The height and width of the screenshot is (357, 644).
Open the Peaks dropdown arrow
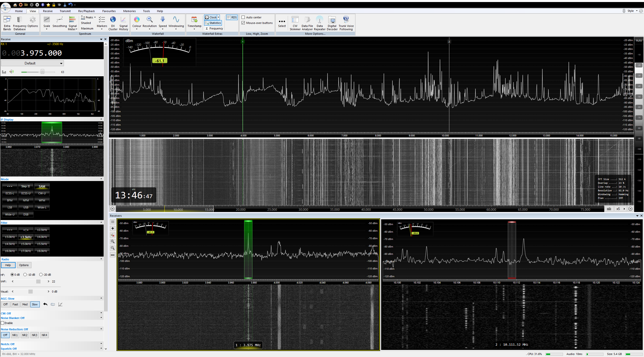(x=95, y=17)
